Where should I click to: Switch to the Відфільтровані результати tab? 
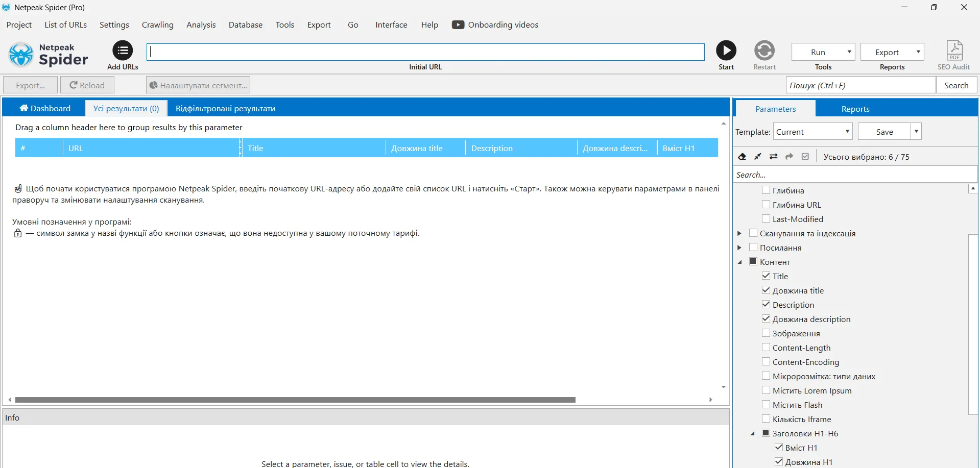[225, 108]
